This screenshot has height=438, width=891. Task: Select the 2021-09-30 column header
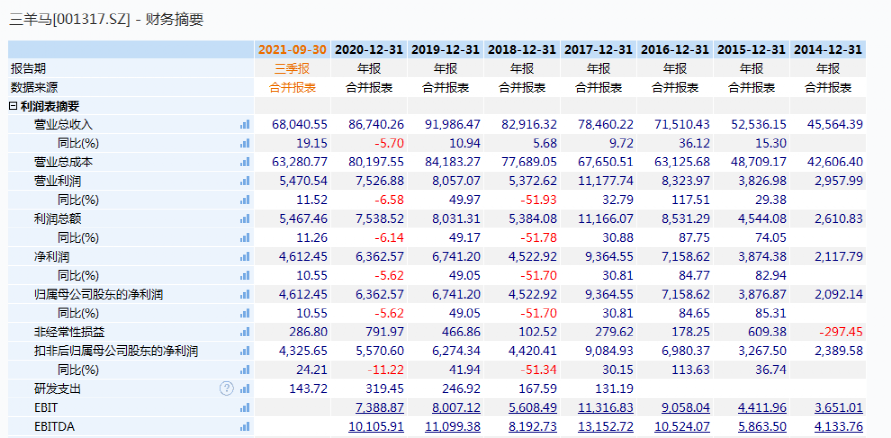pos(293,49)
